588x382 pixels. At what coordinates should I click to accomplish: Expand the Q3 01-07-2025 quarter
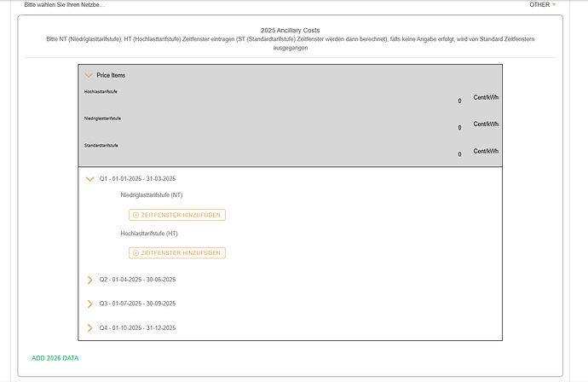(89, 304)
